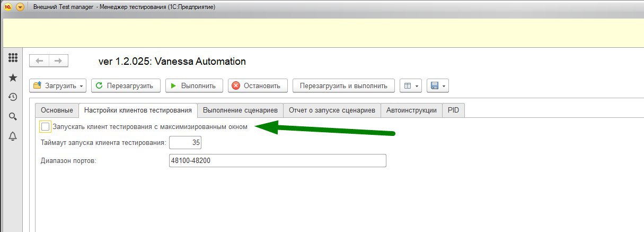Open History clock icon in sidebar
This screenshot has height=232, width=644.
click(13, 97)
